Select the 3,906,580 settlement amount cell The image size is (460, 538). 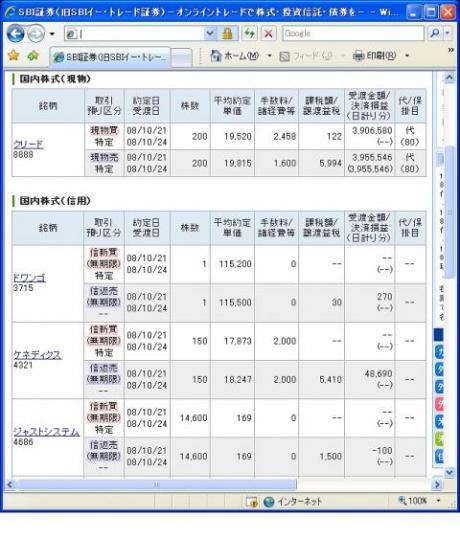tap(369, 136)
